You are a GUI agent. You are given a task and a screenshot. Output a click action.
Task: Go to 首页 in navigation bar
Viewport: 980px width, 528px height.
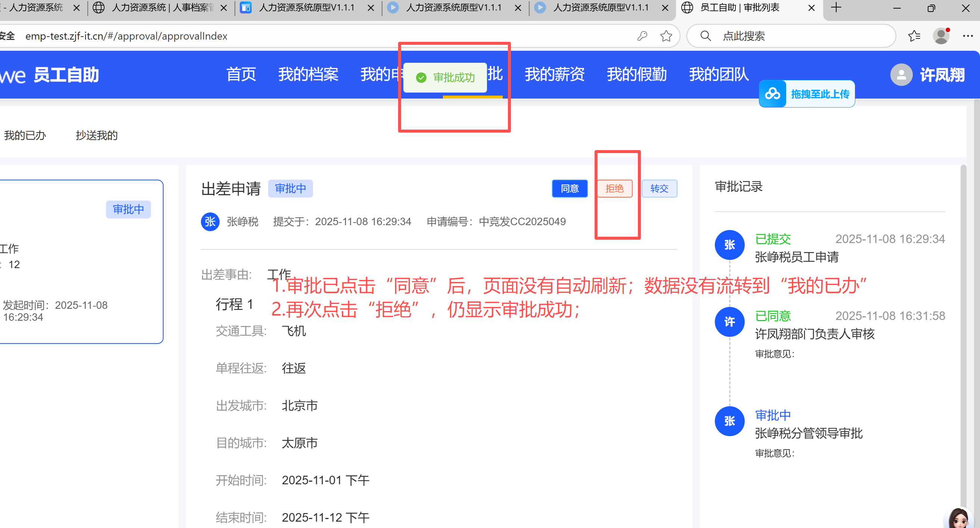tap(241, 75)
